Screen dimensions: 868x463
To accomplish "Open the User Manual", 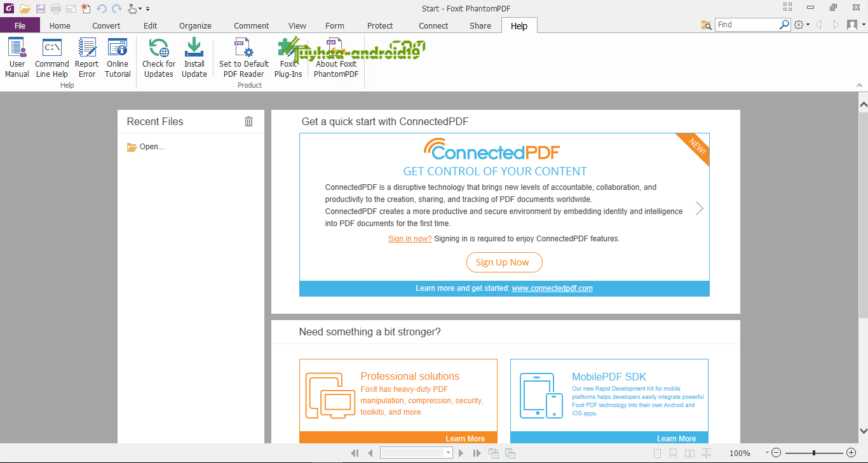I will tap(17, 58).
